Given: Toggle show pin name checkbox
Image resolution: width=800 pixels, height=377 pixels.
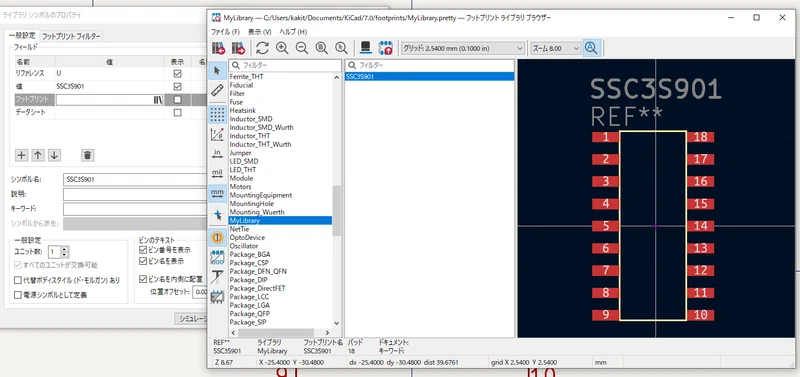Looking at the screenshot, I should tap(143, 261).
